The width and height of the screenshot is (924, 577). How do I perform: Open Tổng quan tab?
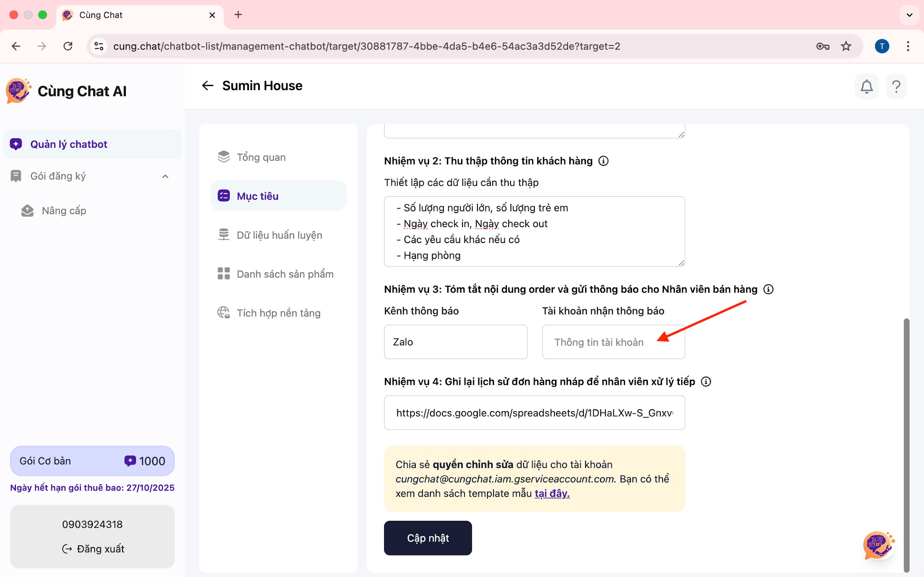(x=261, y=157)
